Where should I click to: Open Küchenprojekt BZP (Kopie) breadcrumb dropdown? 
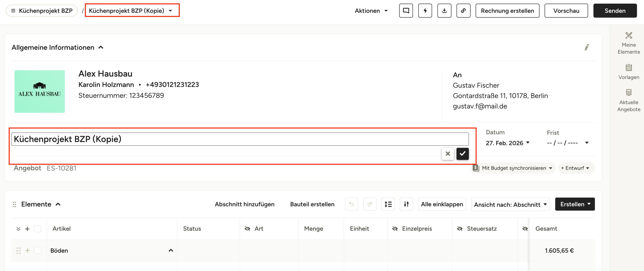[x=131, y=10]
